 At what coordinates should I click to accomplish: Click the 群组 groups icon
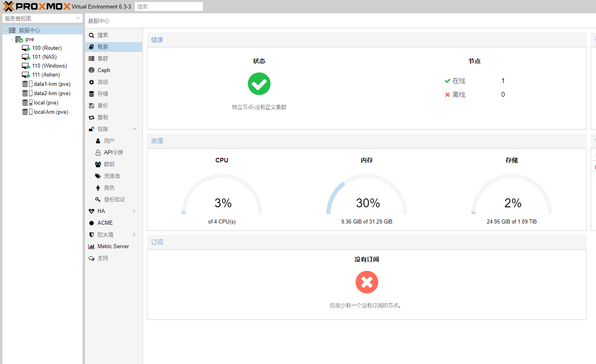[x=98, y=164]
